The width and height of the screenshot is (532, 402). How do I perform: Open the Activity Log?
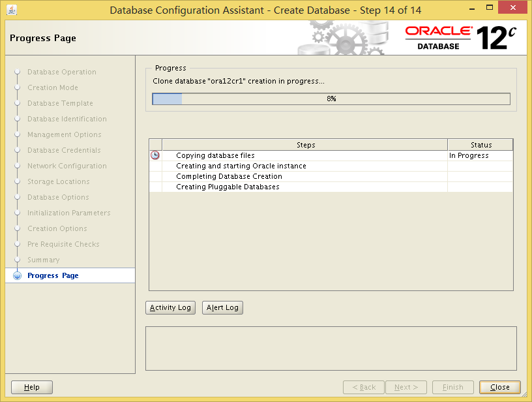point(170,307)
